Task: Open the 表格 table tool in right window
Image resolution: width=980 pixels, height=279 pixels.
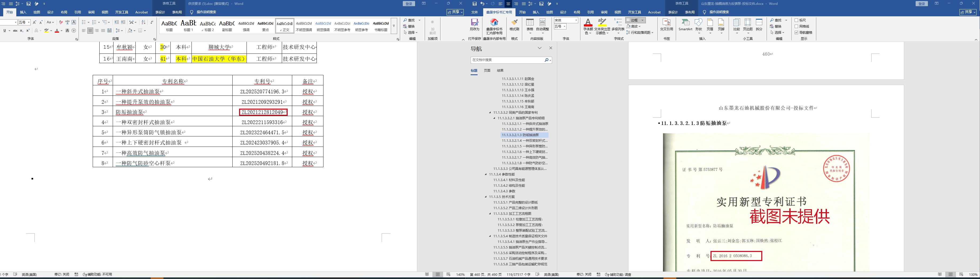Action: tap(530, 25)
